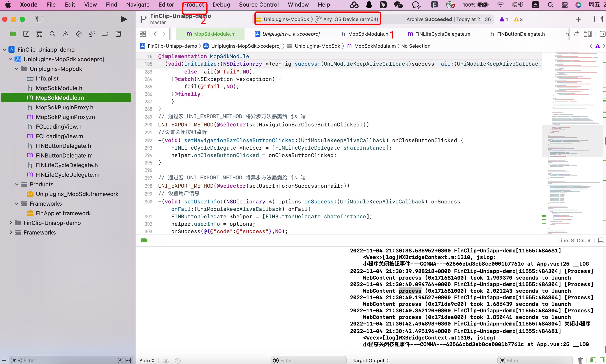This screenshot has height=364, width=606.
Task: Click the Uniplugins-MopSdk scheme selector
Action: (286, 19)
